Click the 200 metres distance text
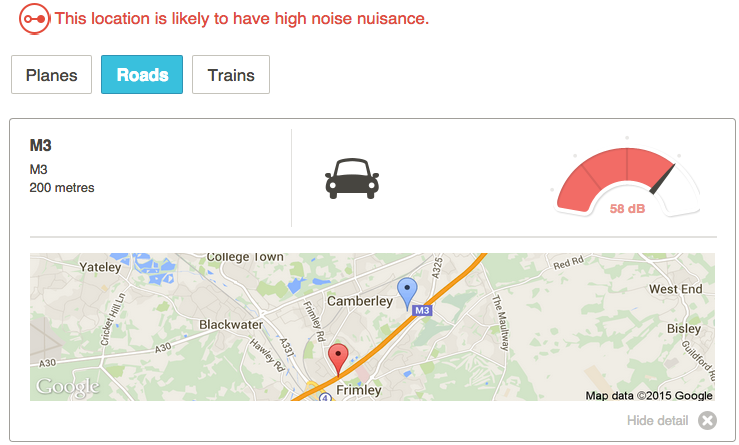739x445 pixels. pyautogui.click(x=62, y=187)
